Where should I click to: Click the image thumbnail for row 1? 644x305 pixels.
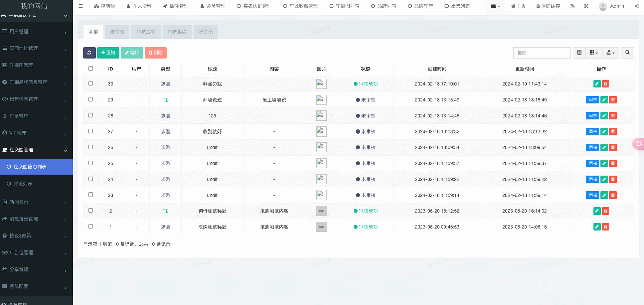click(x=321, y=227)
